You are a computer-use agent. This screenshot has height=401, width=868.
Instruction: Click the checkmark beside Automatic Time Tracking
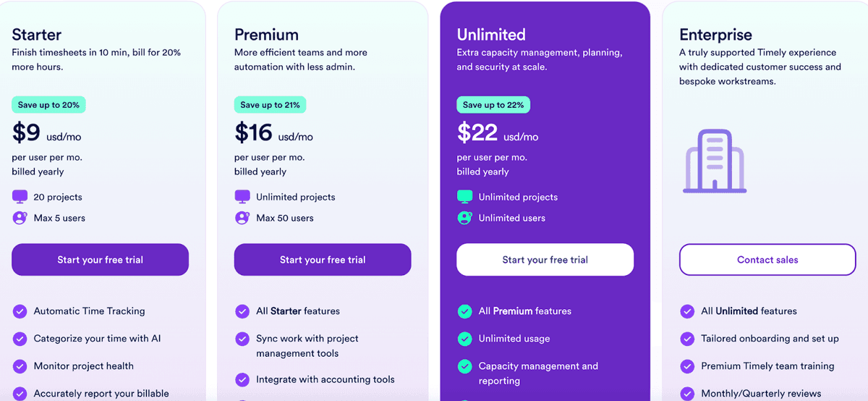(x=20, y=311)
